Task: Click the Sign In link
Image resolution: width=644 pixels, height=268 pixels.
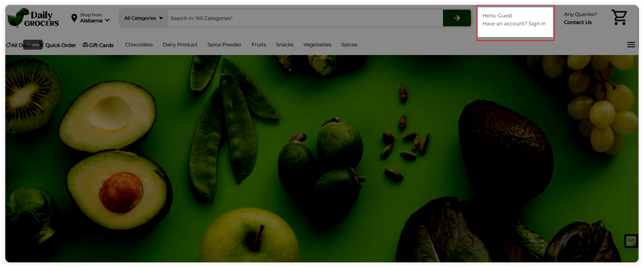Action: pos(537,24)
